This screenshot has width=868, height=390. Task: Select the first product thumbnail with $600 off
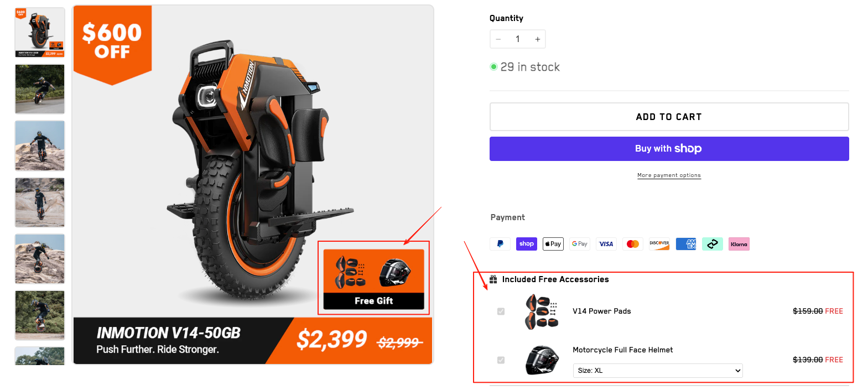[x=40, y=33]
